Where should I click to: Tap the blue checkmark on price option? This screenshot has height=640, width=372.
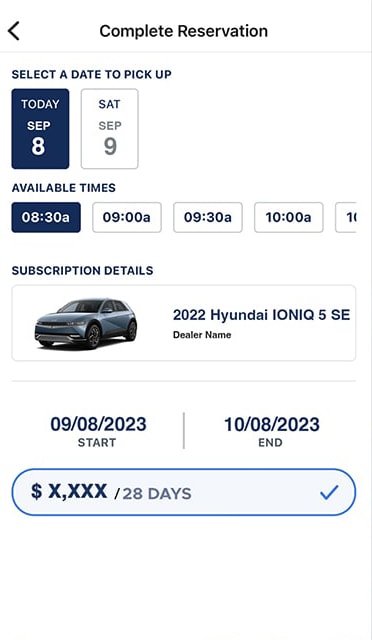(329, 492)
